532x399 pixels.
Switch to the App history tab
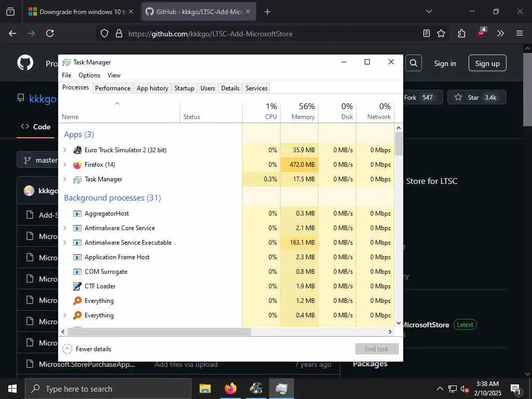click(152, 88)
